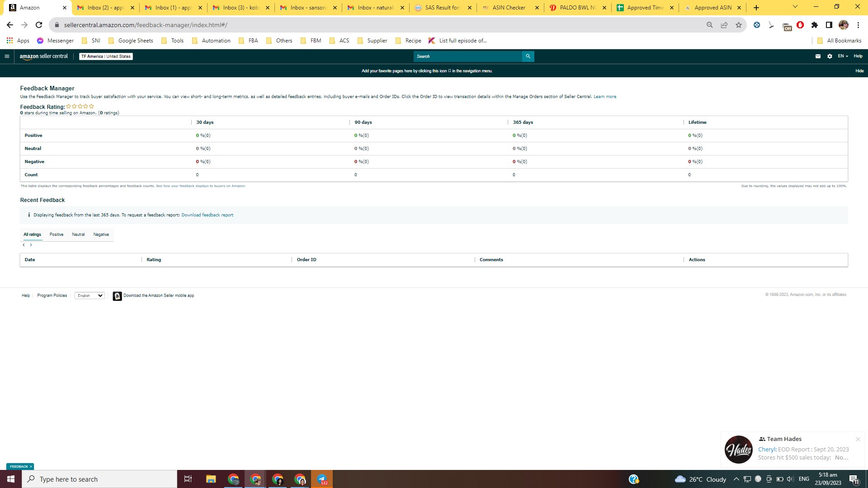Open the notification center icon
The height and width of the screenshot is (488, 868).
[854, 479]
